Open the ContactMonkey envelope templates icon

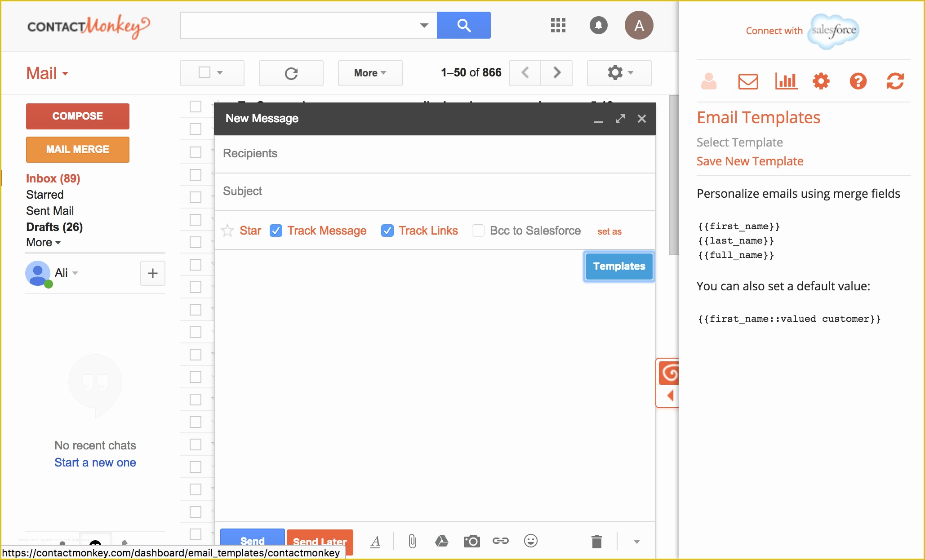[x=748, y=81]
